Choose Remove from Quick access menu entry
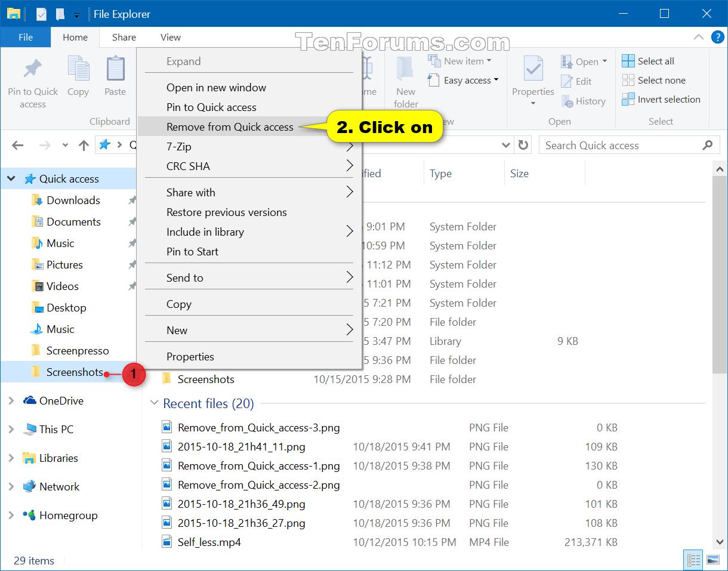728x571 pixels. (249, 126)
